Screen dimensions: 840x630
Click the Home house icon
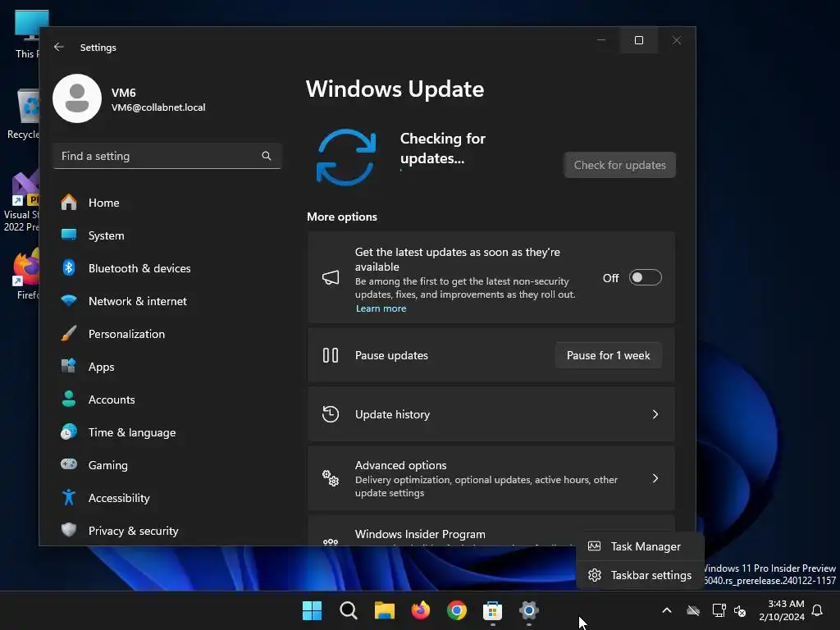[x=69, y=202]
